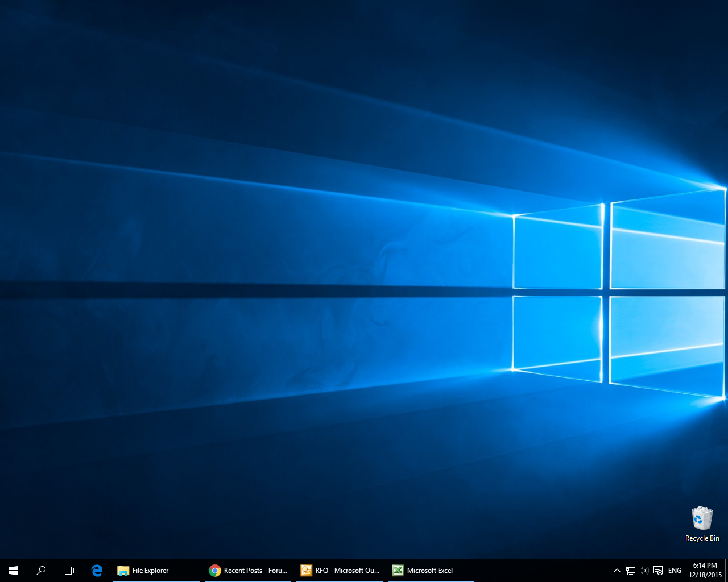Open the clock and date flyout
Viewport: 728px width, 582px height.
(705, 570)
